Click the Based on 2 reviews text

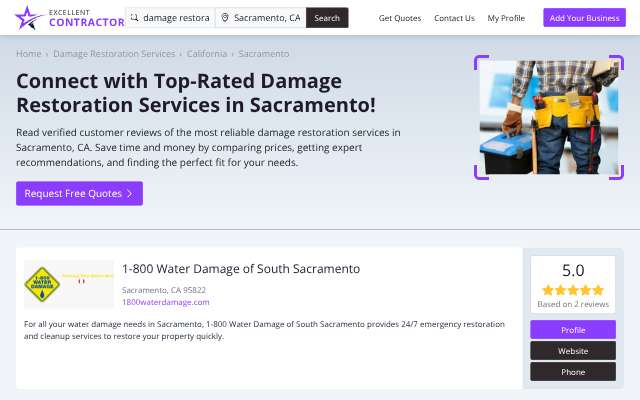(573, 304)
